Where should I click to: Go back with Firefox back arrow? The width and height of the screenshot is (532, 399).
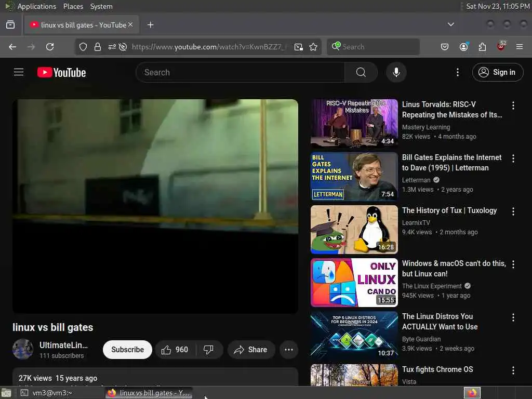tap(12, 47)
